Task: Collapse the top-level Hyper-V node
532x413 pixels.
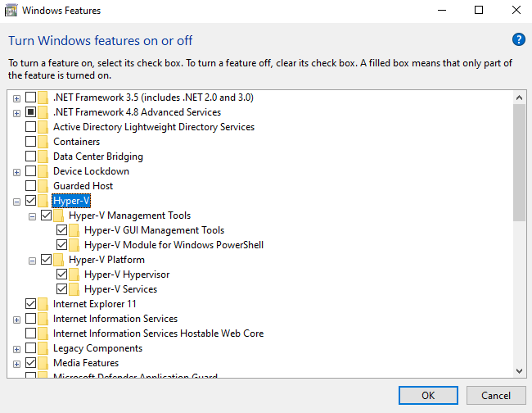Action: 16,202
